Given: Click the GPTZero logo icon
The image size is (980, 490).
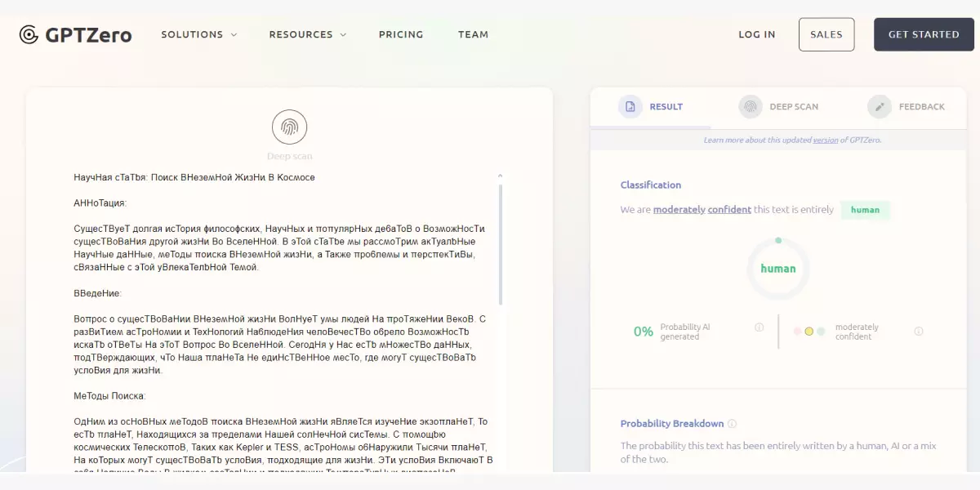Looking at the screenshot, I should (x=29, y=34).
